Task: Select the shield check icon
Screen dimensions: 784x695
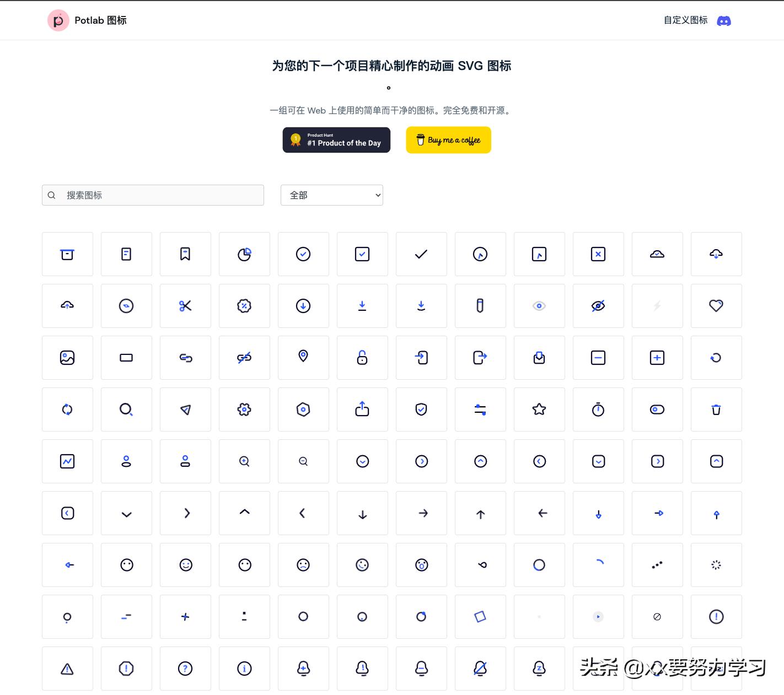Action: [421, 410]
